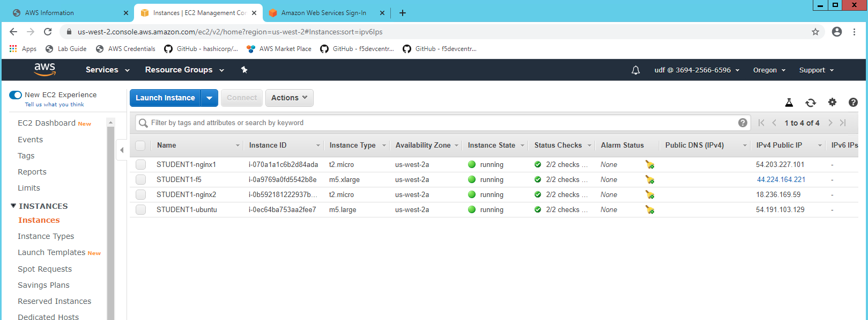Screen dimensions: 868x320
Task: Open Lab Guide bookmark
Action: click(66, 49)
